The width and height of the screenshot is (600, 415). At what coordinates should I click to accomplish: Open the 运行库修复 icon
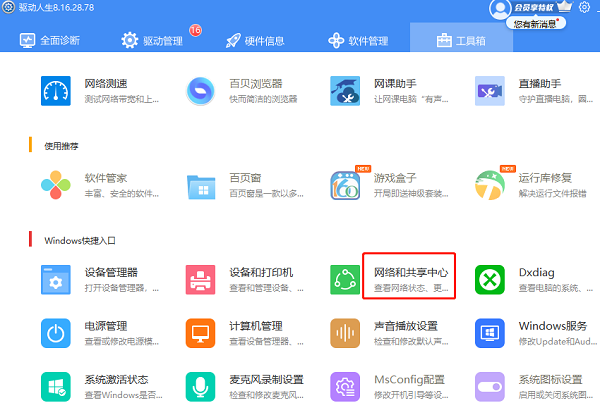coord(489,185)
